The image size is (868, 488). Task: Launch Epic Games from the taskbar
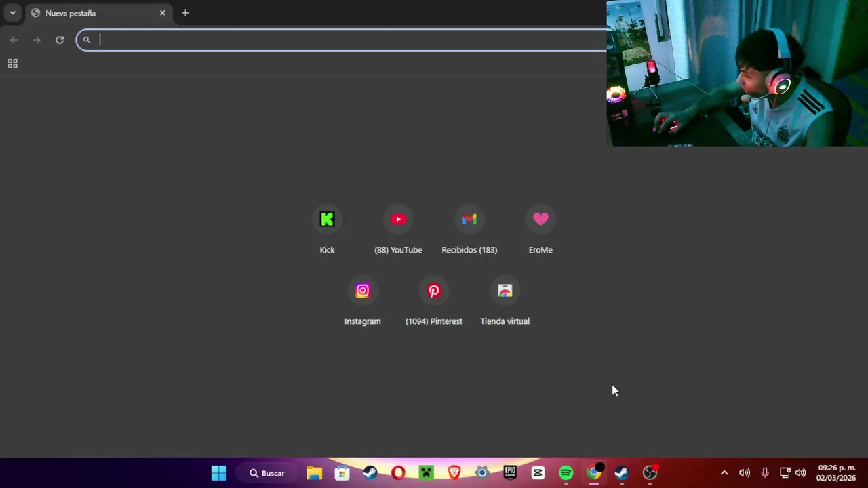[510, 473]
